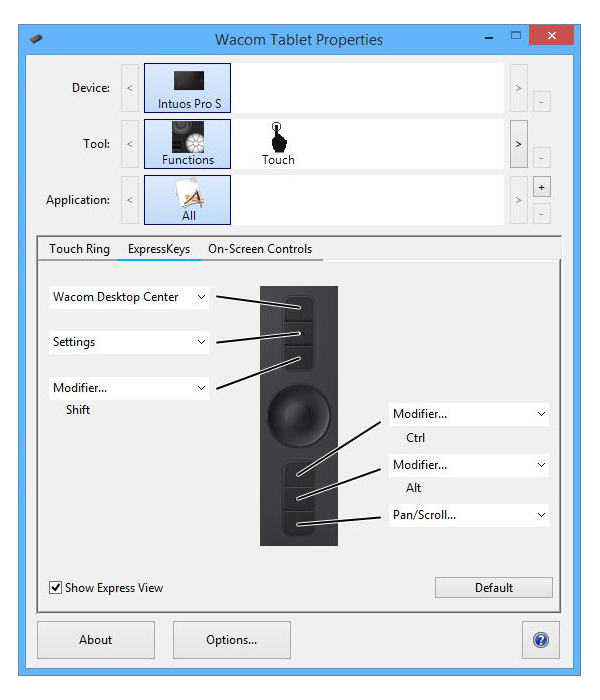
Task: Open Options dialog
Action: (x=232, y=640)
